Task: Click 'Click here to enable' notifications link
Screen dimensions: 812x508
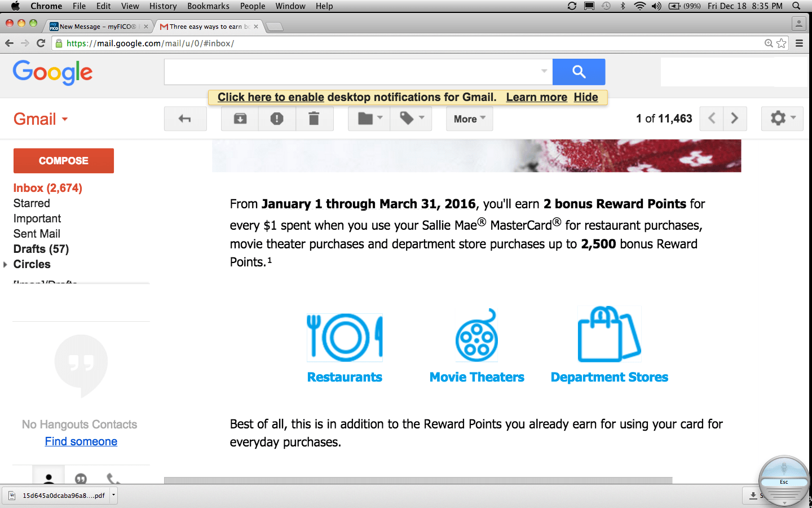Action: (x=271, y=97)
